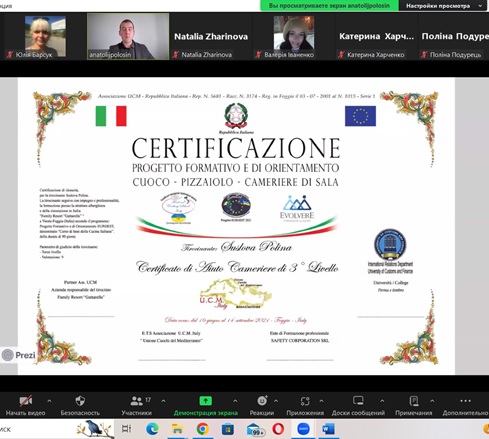This screenshot has height=439, width=489.
Task: Select Валерія Іваненко video thumbnail
Action: pyautogui.click(x=294, y=36)
